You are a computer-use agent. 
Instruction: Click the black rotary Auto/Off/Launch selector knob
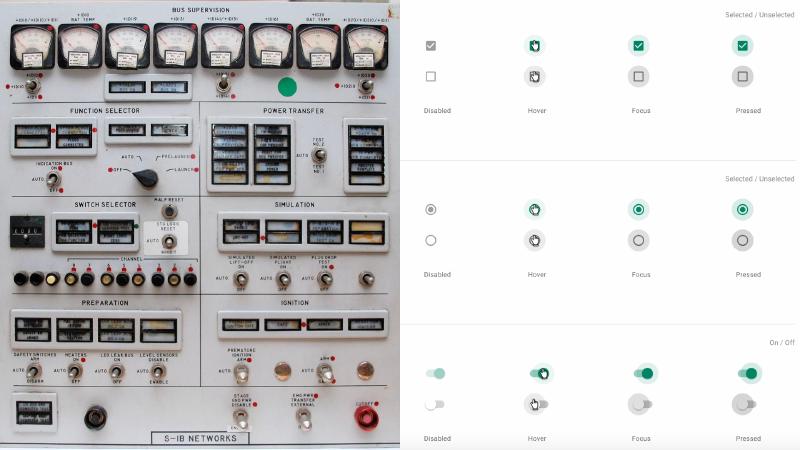pyautogui.click(x=147, y=177)
